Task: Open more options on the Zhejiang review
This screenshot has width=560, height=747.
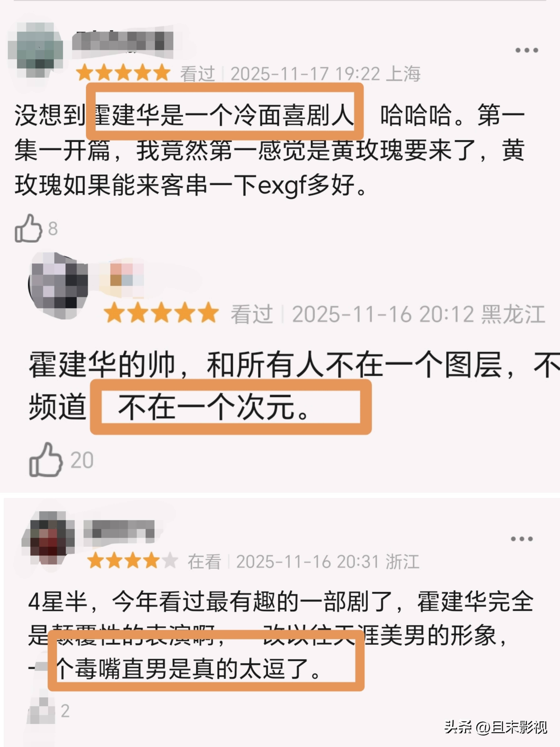Action: (522, 539)
